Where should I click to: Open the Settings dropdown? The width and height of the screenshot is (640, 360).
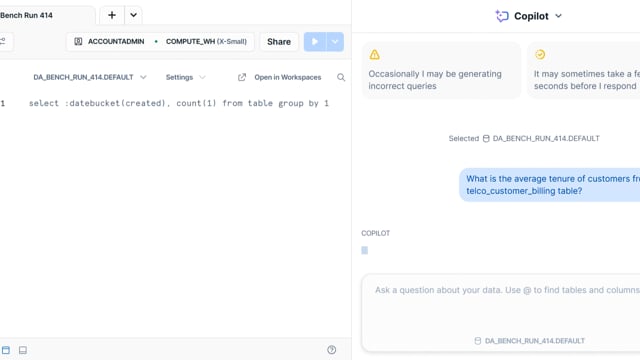(185, 77)
